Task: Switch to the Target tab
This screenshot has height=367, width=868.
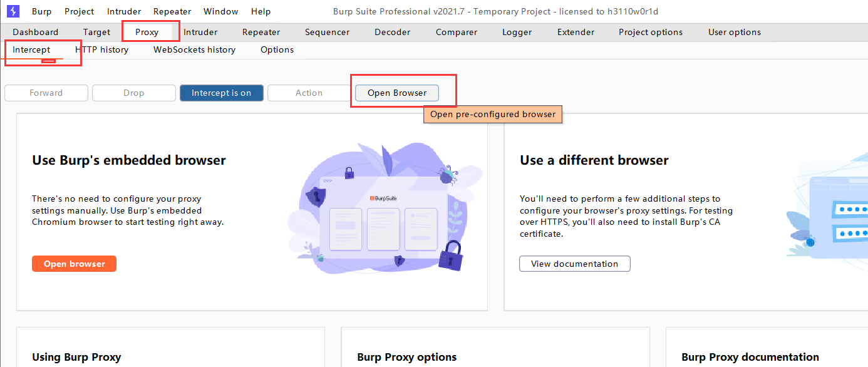Action: [x=96, y=32]
